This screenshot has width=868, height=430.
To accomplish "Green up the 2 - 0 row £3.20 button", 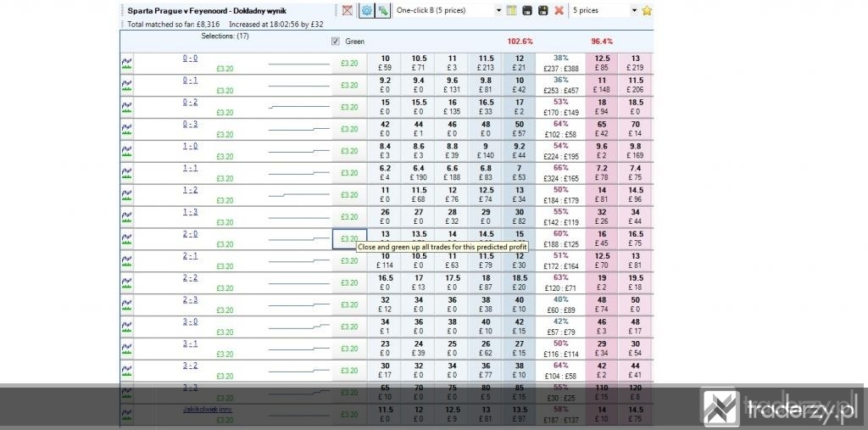I will point(349,239).
